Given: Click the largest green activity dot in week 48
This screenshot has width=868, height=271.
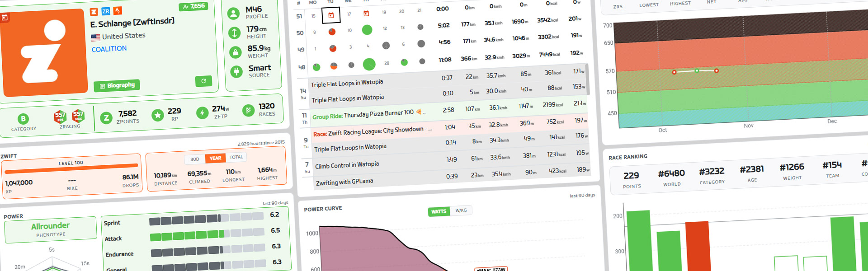Looking at the screenshot, I should pos(369,64).
